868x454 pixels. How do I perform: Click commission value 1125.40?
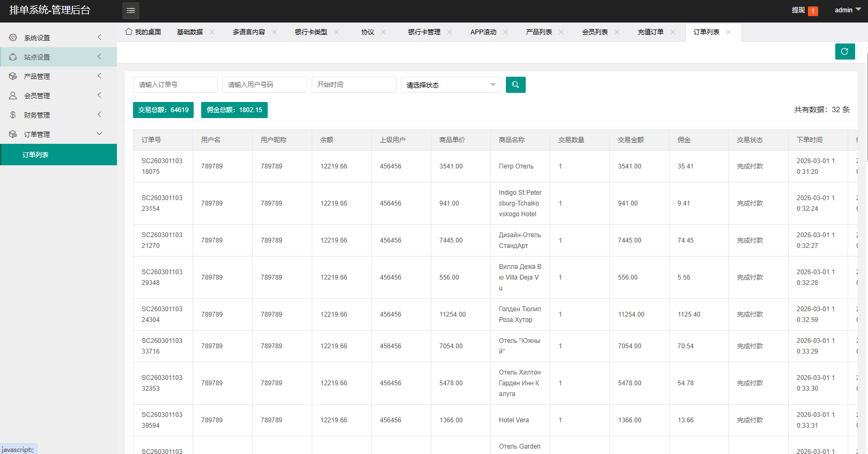[689, 314]
